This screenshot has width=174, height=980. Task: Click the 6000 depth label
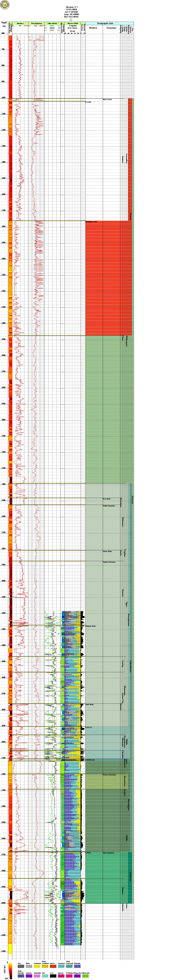[x=3, y=903]
